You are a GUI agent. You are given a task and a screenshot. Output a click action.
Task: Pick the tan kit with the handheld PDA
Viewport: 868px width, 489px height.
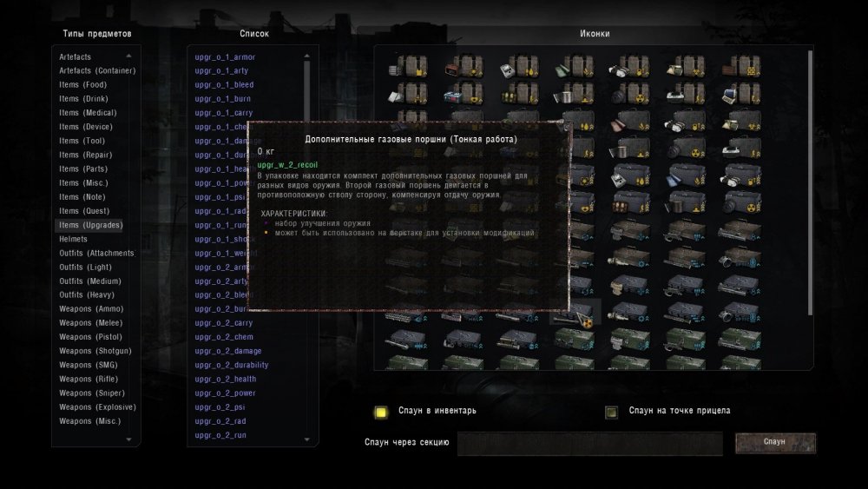click(519, 67)
